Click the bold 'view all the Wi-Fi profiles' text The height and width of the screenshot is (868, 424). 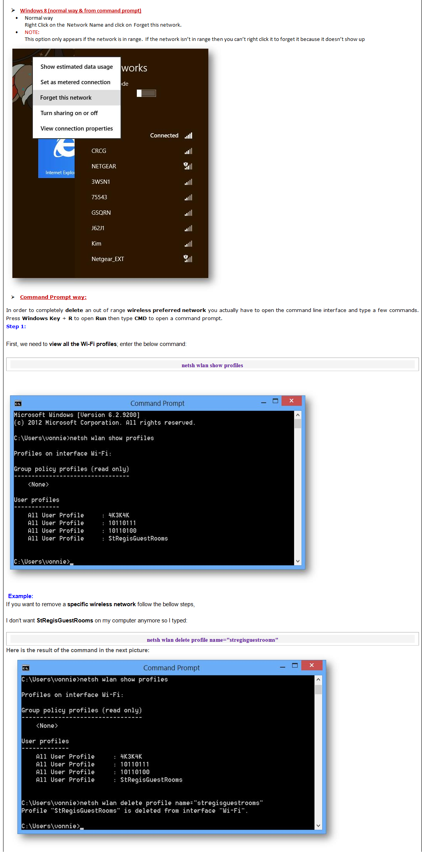[83, 344]
